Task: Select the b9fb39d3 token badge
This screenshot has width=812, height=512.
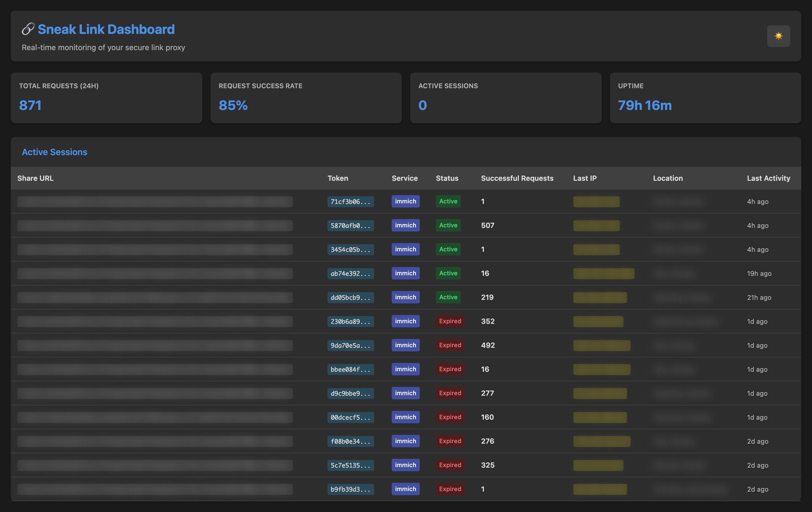Action: pos(350,489)
